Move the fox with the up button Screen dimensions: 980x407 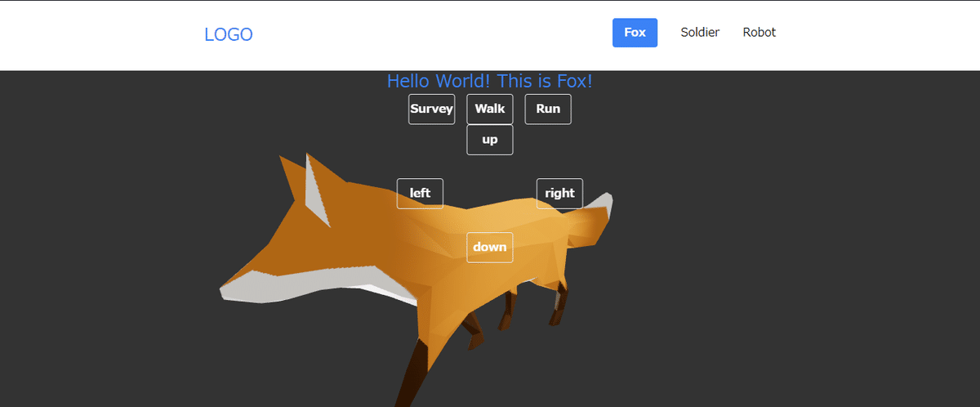[x=490, y=140]
